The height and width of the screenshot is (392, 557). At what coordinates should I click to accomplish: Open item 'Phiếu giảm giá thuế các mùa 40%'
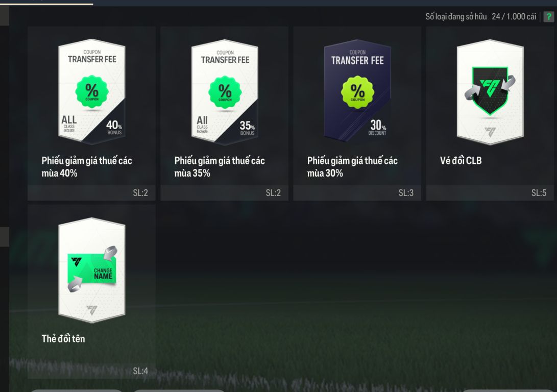coord(87,166)
